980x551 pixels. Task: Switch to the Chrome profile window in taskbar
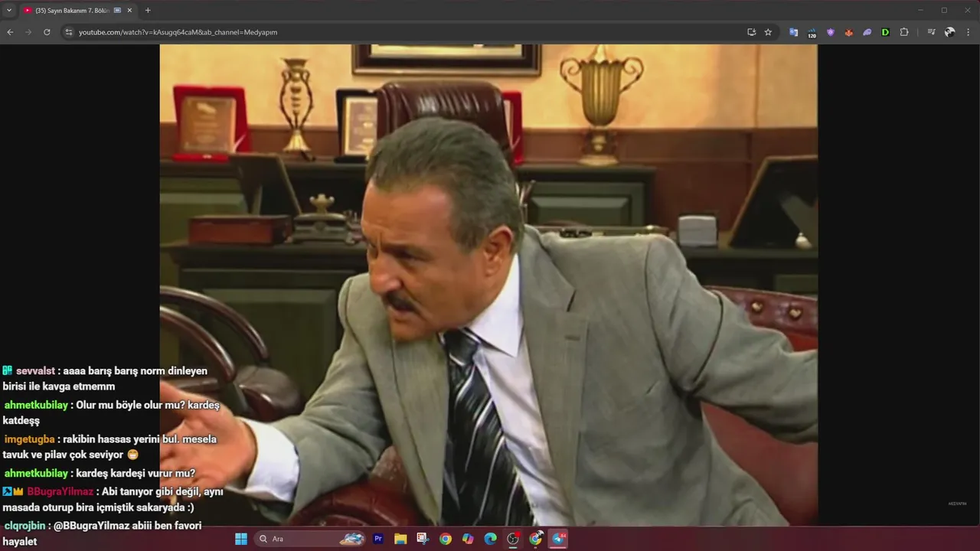536,539
